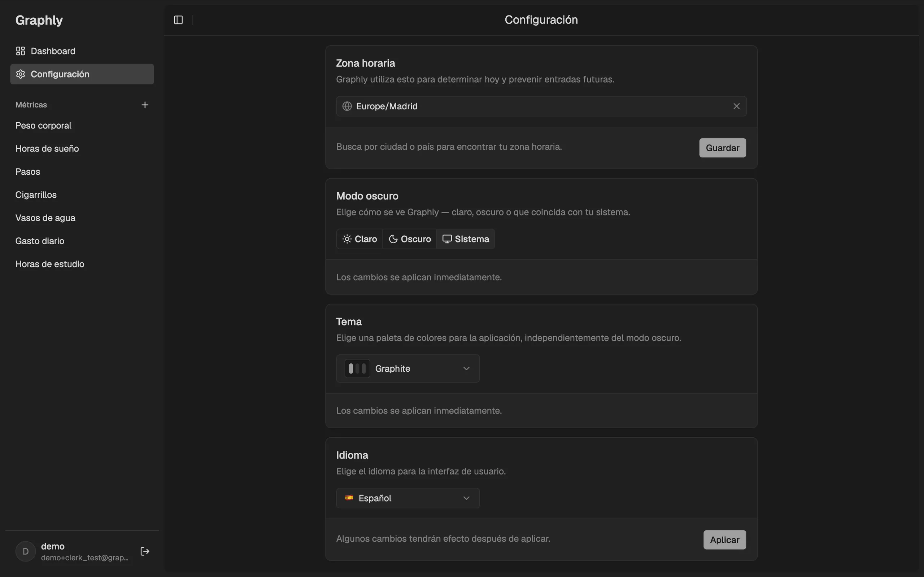Click the Graphite color palette preview
The height and width of the screenshot is (577, 924).
click(357, 368)
